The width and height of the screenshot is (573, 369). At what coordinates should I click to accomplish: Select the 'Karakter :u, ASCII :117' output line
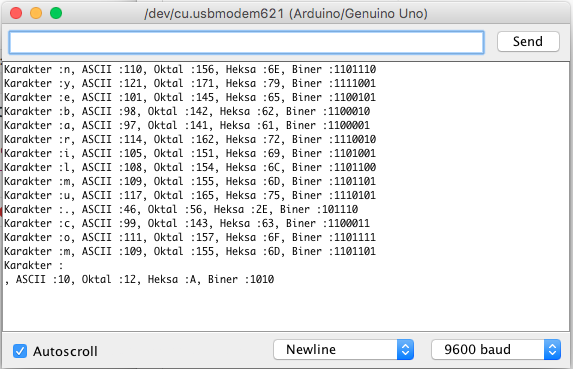190,195
